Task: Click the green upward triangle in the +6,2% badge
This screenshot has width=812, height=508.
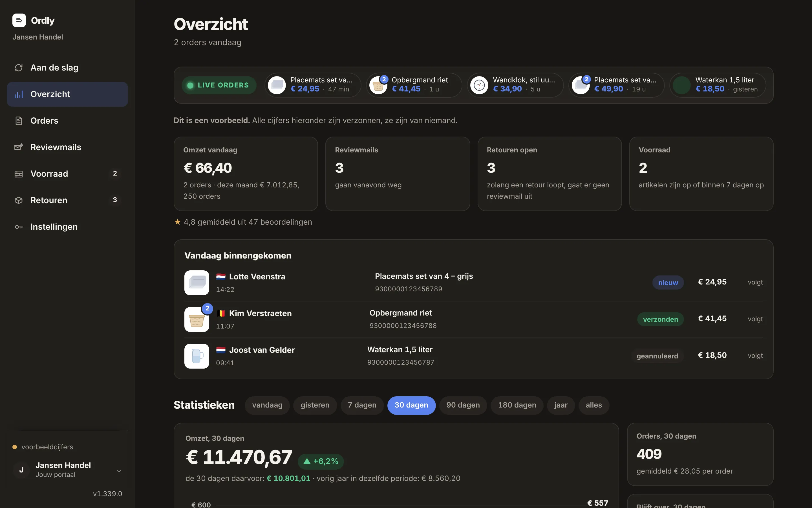Action: click(307, 461)
